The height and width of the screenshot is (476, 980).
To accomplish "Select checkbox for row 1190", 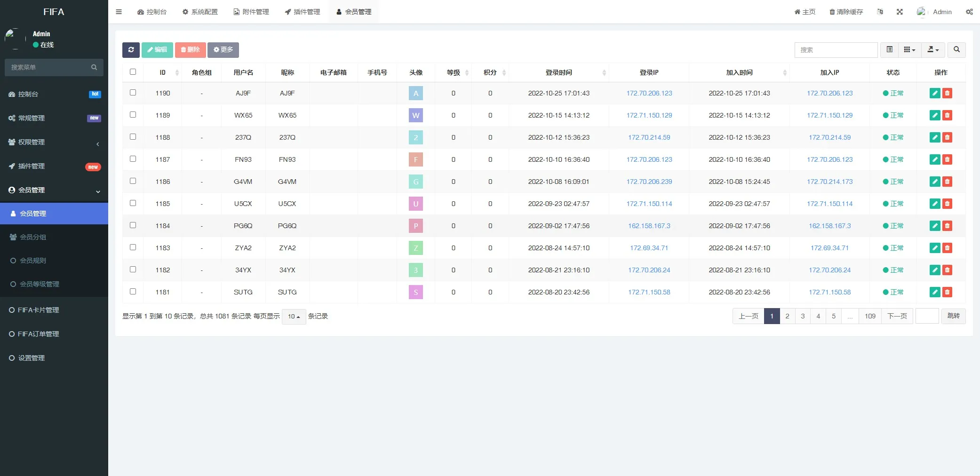I will pyautogui.click(x=133, y=93).
